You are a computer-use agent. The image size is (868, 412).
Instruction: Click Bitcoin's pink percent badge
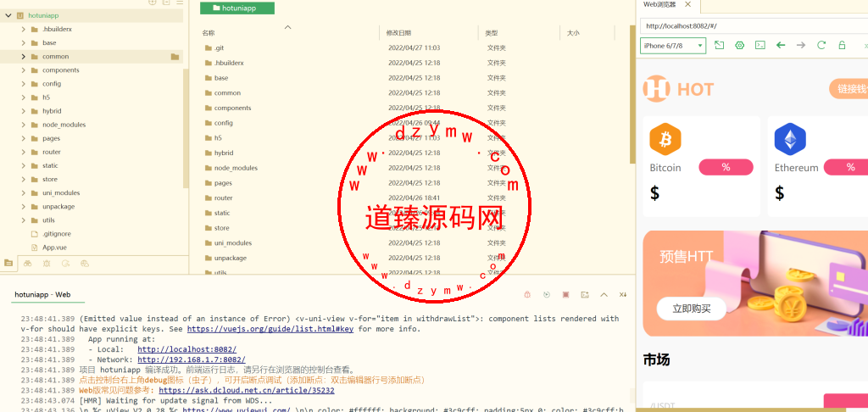[726, 167]
